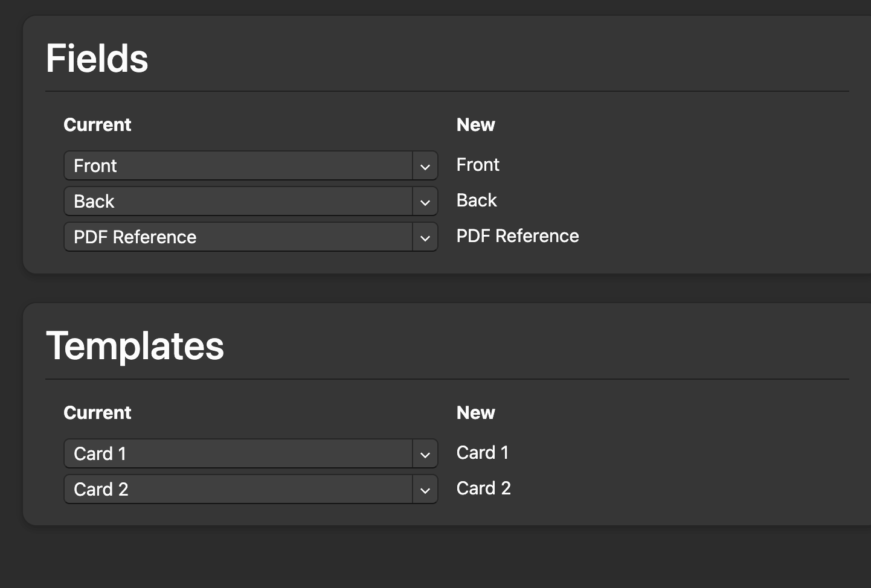Click the new Card 1 template label
871x588 pixels.
point(483,453)
